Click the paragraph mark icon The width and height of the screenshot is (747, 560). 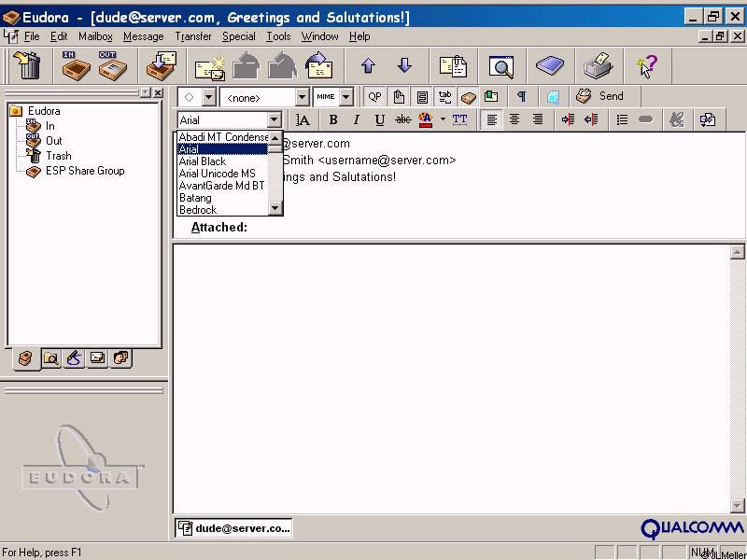pos(522,97)
